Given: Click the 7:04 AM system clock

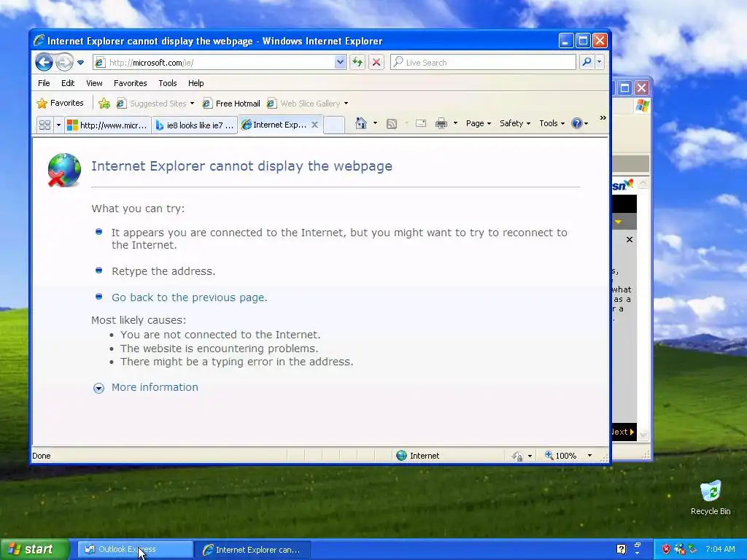Looking at the screenshot, I should 720,549.
